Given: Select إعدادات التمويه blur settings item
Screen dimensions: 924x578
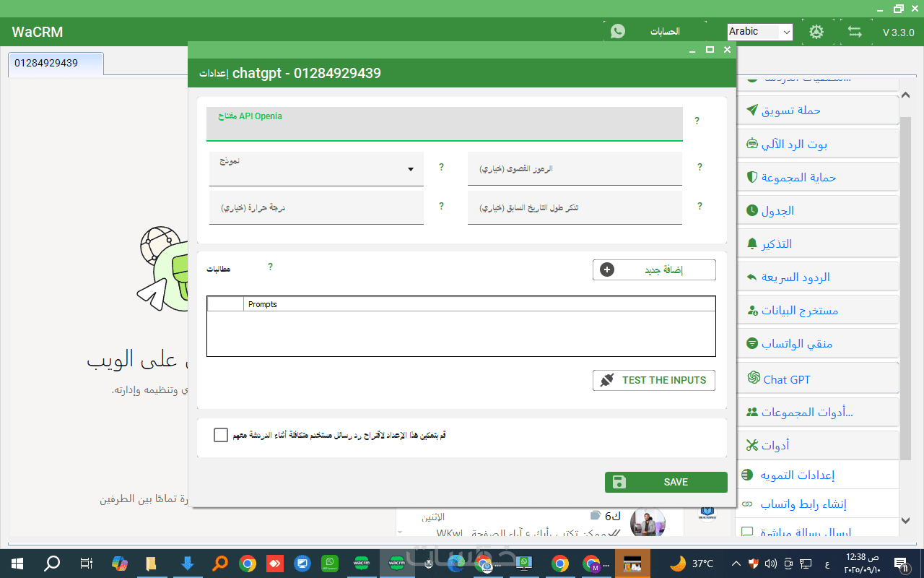Looking at the screenshot, I should point(818,475).
